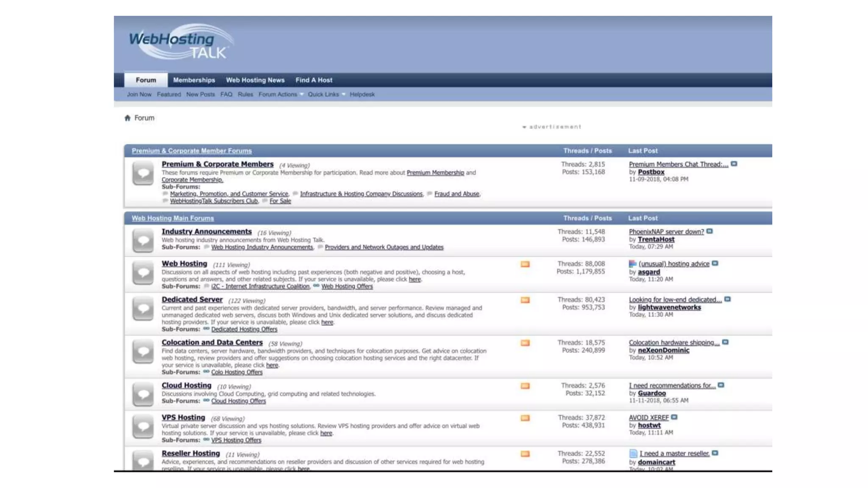This screenshot has width=868, height=488.
Task: Open user profile link lightwavenetworks
Action: [669, 308]
